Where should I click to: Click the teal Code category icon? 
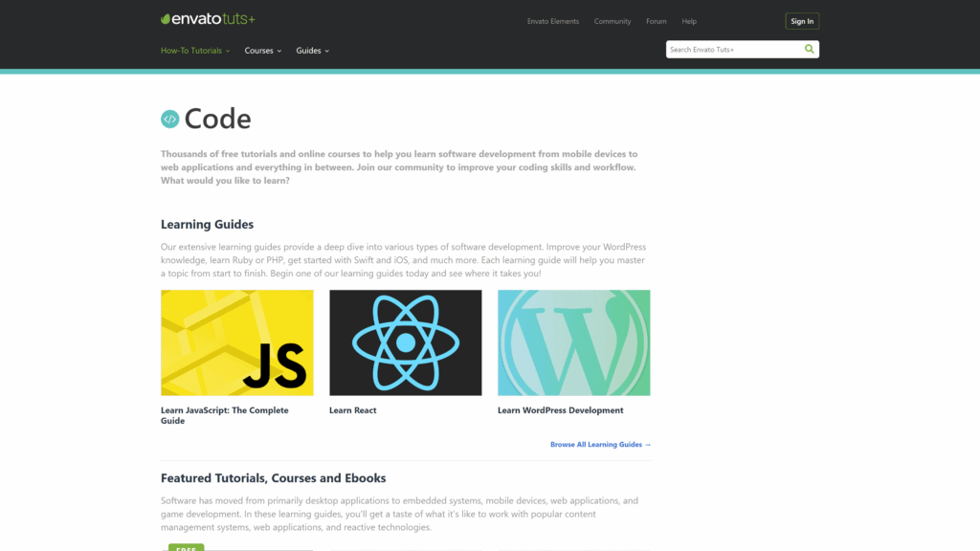point(170,119)
